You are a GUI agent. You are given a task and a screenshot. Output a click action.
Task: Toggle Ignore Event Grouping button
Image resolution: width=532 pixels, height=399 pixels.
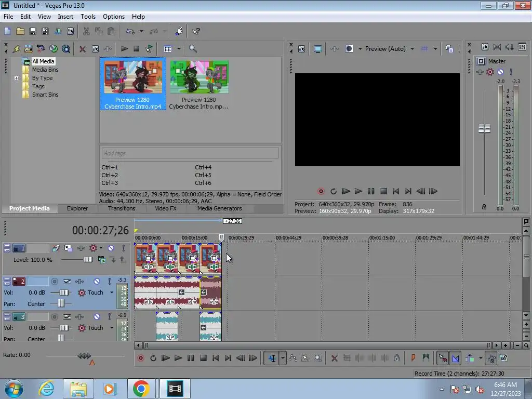point(504,358)
